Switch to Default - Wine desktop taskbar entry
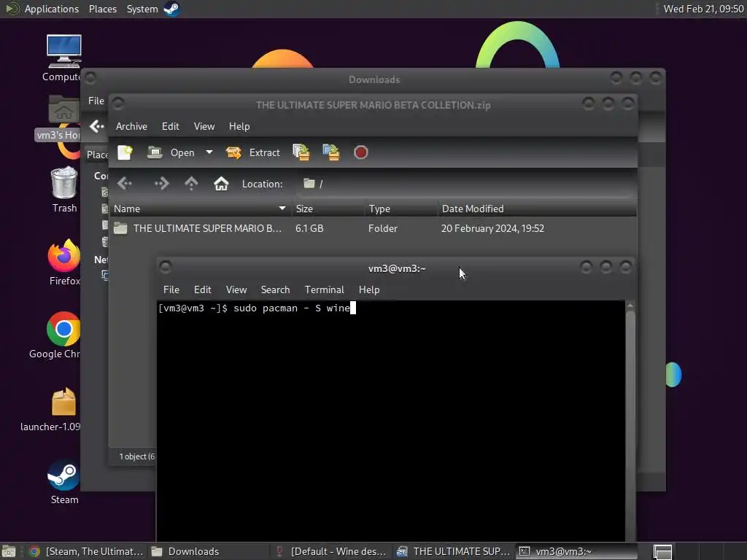 [x=332, y=551]
